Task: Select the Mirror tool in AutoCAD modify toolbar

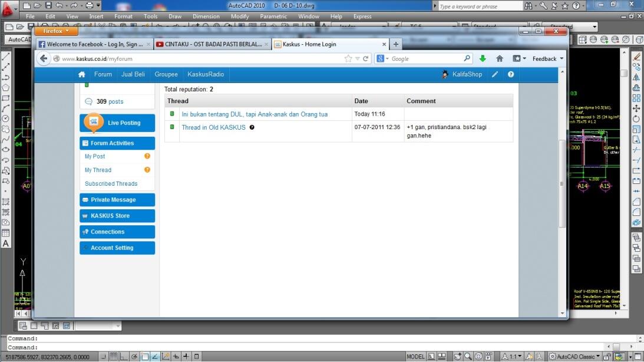Action: [x=636, y=77]
